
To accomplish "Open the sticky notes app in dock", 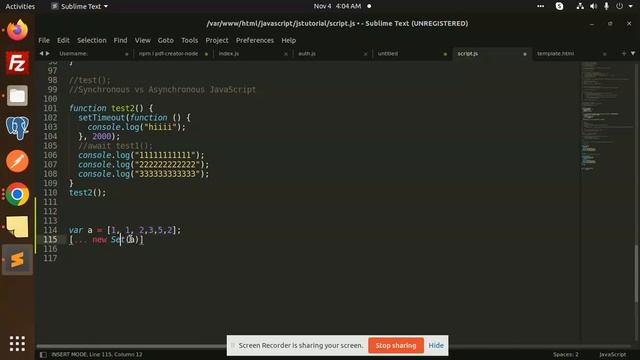I will coord(17,227).
